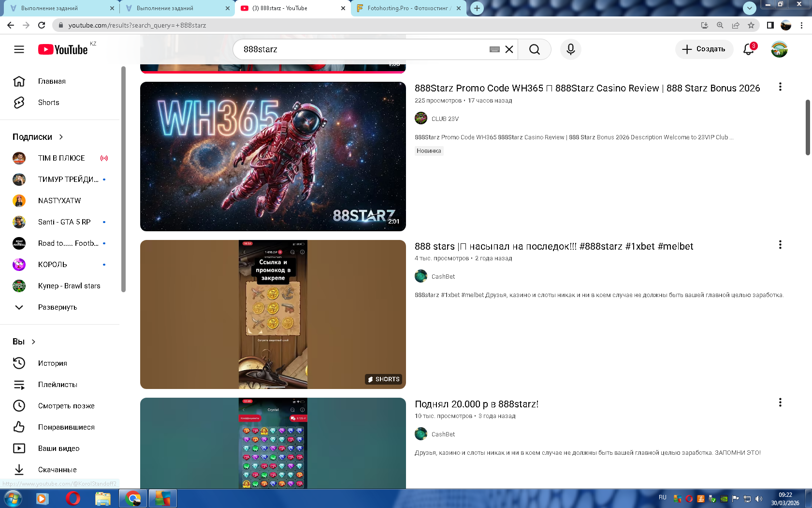Click the page vertical scrollbar thumb
Image resolution: width=812 pixels, height=508 pixels.
(808, 128)
